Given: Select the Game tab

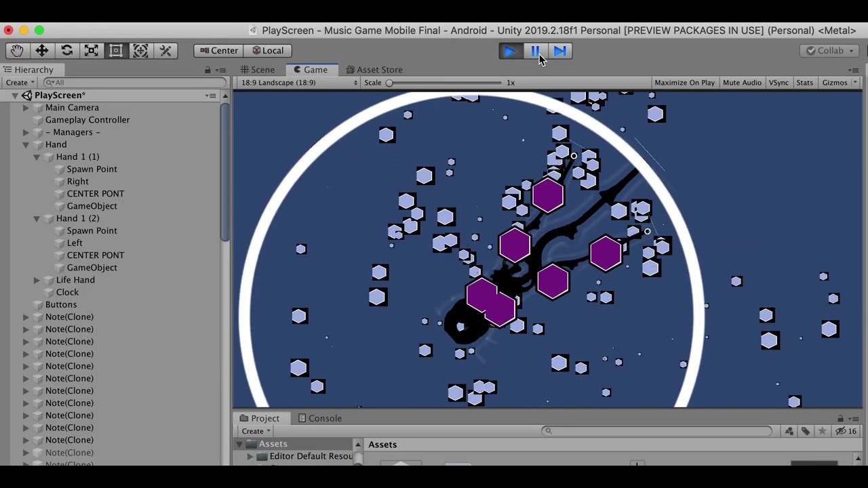Looking at the screenshot, I should [x=310, y=70].
